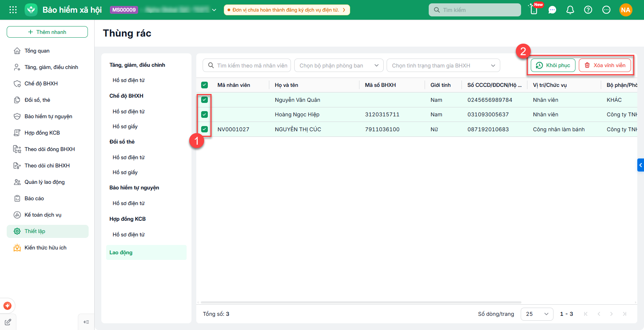Go to the next page arrow

point(611,314)
